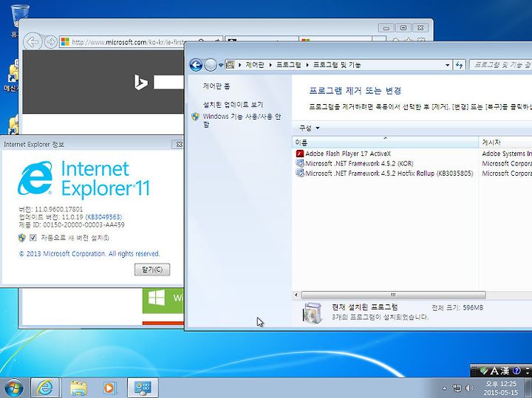This screenshot has width=532, height=398.
Task: Toggle automatic new version install checkbox
Action: 33,238
